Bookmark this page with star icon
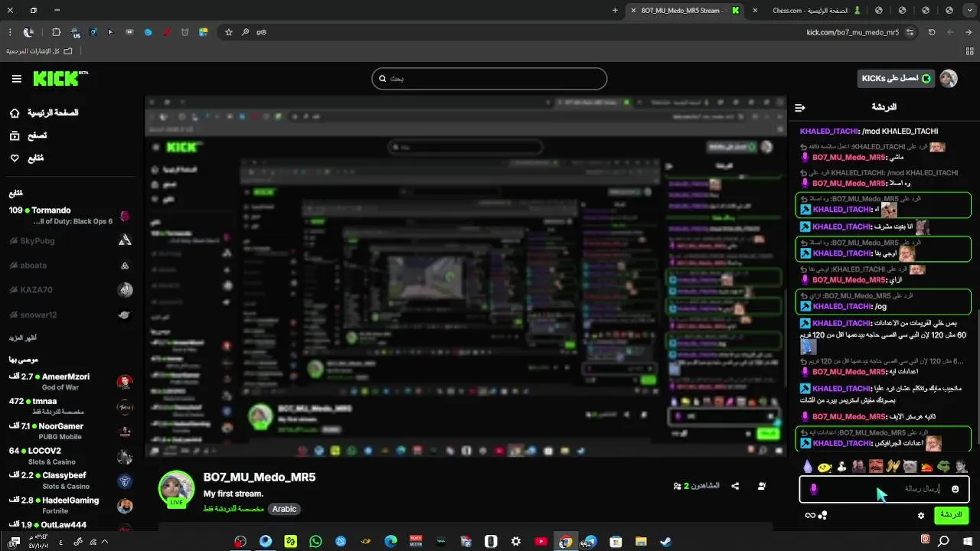This screenshot has height=551, width=980. tap(228, 32)
